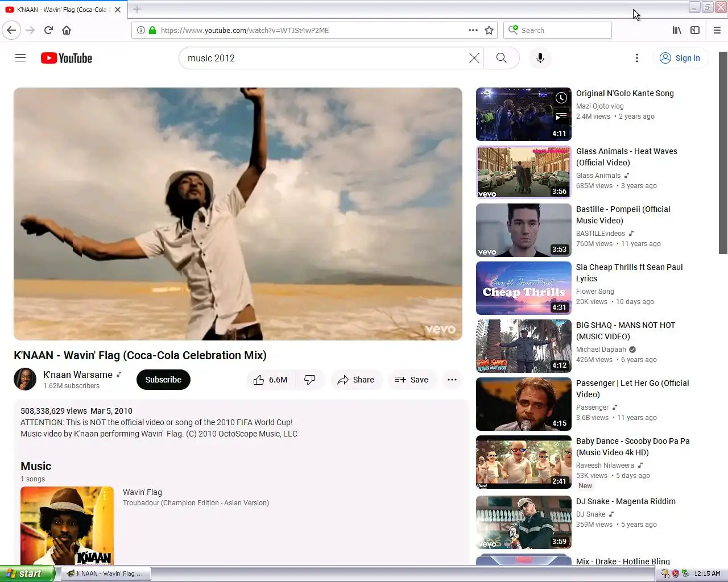The width and height of the screenshot is (728, 582).
Task: Click the Firefox Search box
Action: click(x=557, y=30)
